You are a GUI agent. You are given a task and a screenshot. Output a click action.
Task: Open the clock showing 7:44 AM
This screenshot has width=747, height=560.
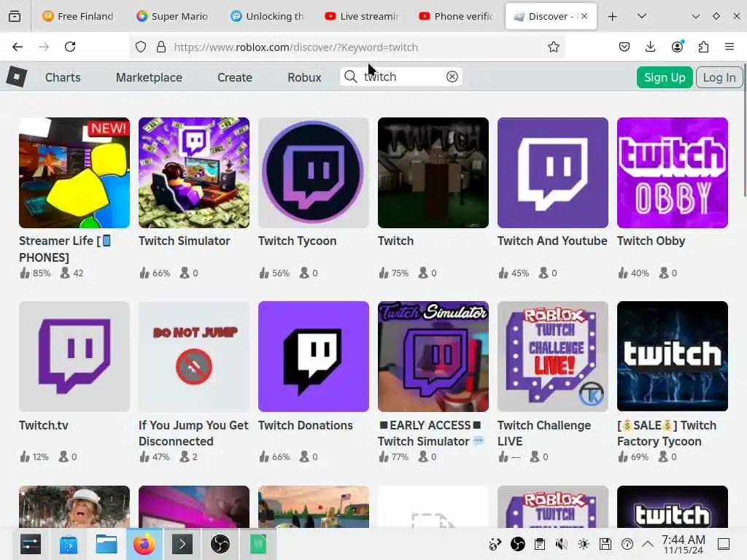pos(683,544)
